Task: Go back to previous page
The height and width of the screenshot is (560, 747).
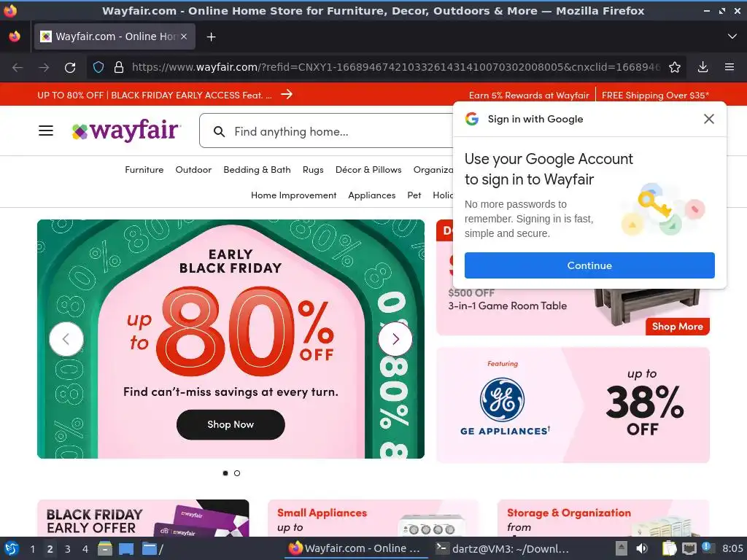Action: pos(18,68)
